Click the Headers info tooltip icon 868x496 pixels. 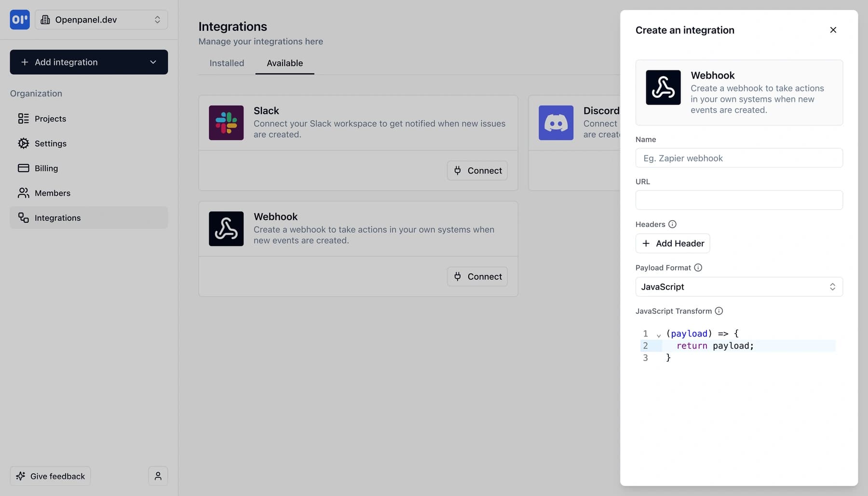(x=673, y=224)
